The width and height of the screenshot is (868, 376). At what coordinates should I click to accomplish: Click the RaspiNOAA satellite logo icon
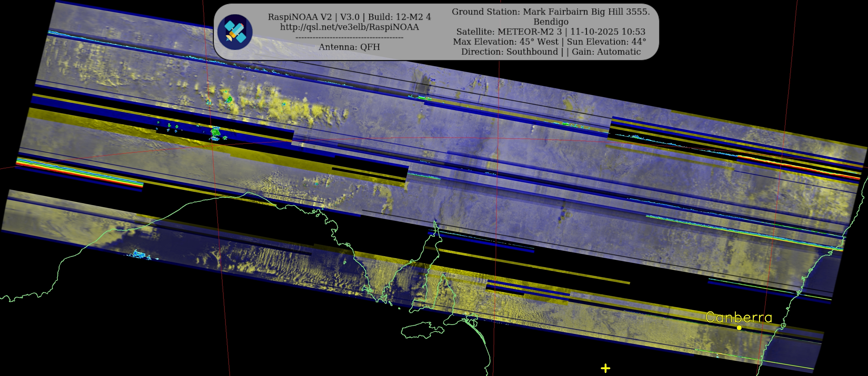tap(235, 32)
